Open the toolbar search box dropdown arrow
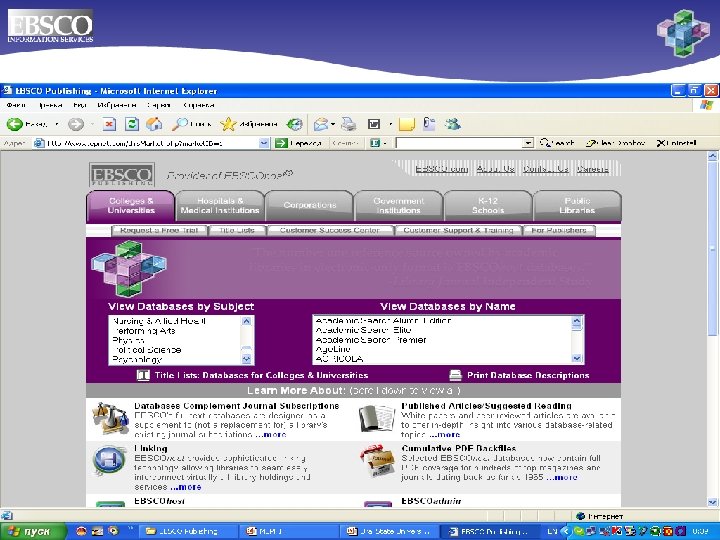720x540 pixels. pyautogui.click(x=528, y=143)
